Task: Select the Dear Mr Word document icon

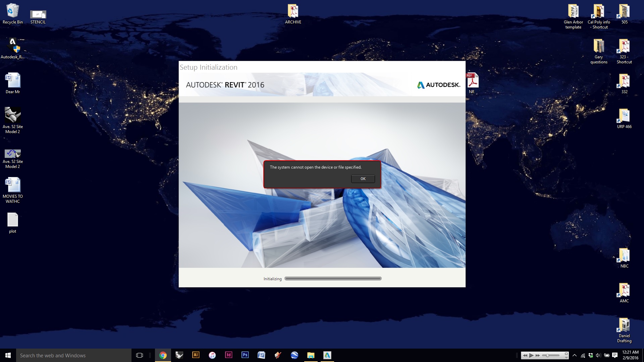Action: click(x=13, y=83)
